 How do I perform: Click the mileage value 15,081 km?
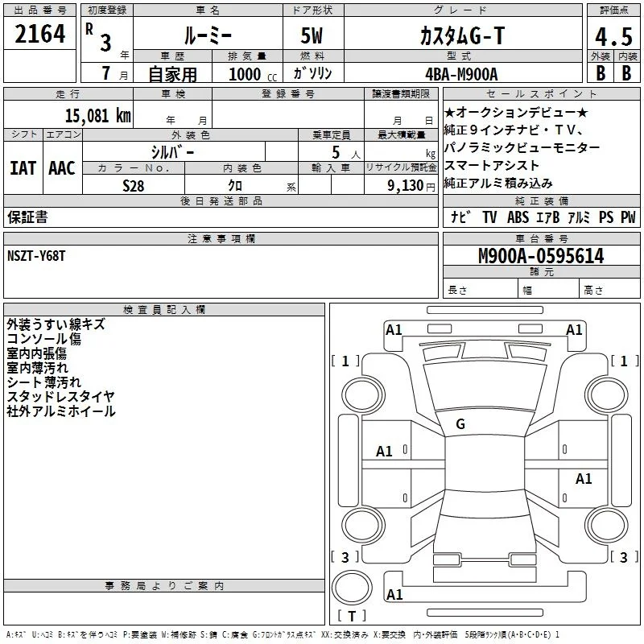coord(98,115)
